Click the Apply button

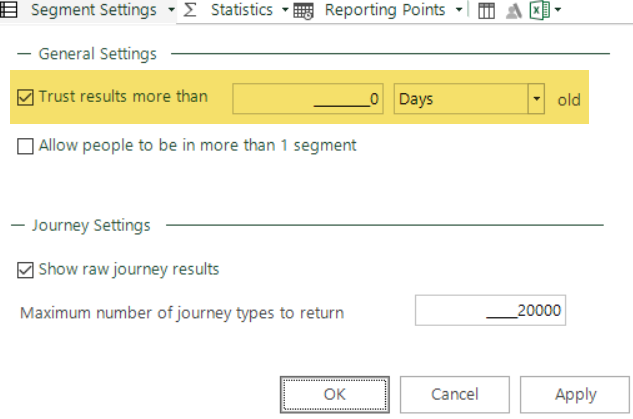(x=575, y=394)
